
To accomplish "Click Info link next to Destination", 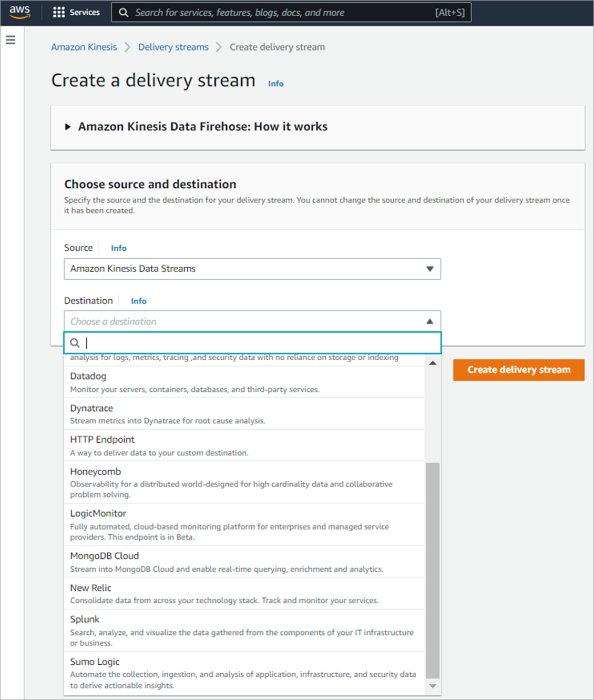I will tap(139, 301).
